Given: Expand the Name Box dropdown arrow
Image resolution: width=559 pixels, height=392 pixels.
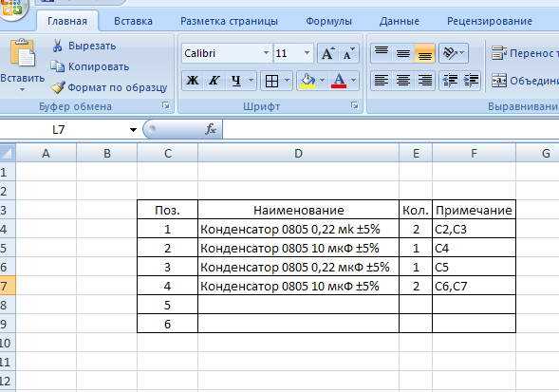Looking at the screenshot, I should click(x=133, y=129).
